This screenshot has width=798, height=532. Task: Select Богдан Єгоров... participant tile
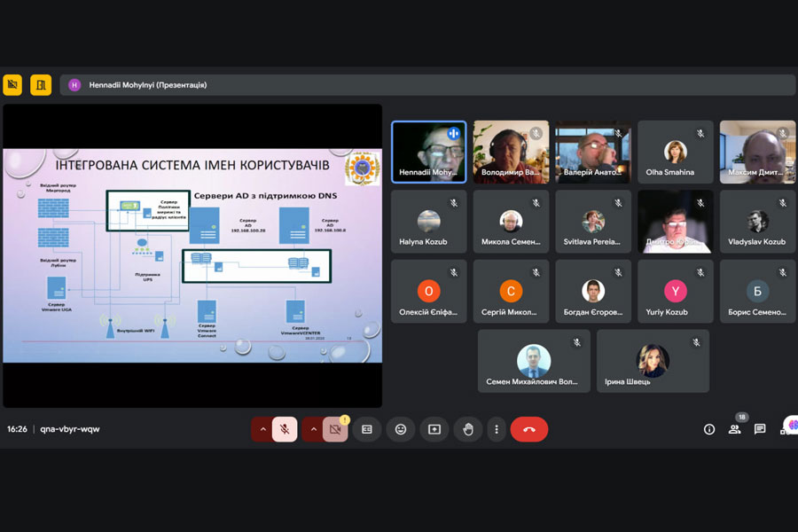tap(593, 291)
